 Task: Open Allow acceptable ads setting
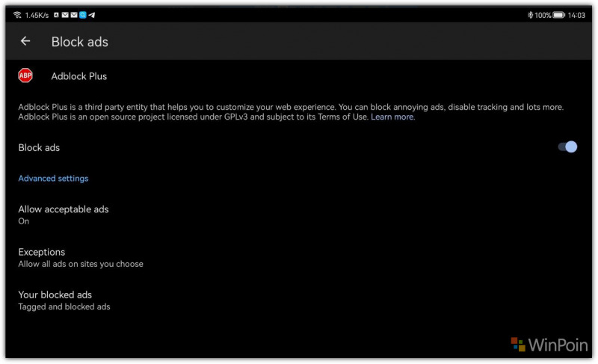point(298,215)
